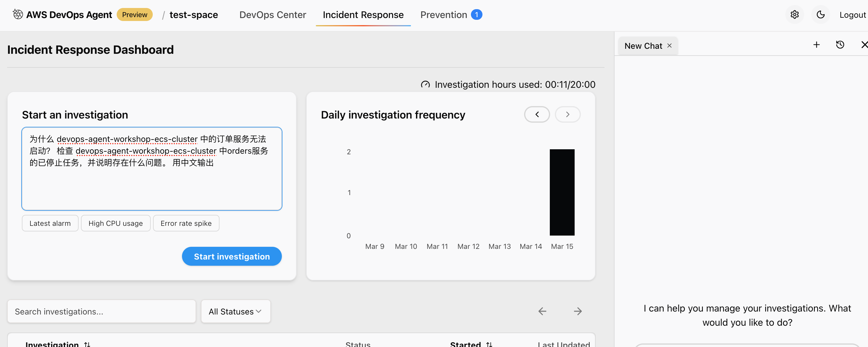Go to previous investigations page arrow

[542, 311]
